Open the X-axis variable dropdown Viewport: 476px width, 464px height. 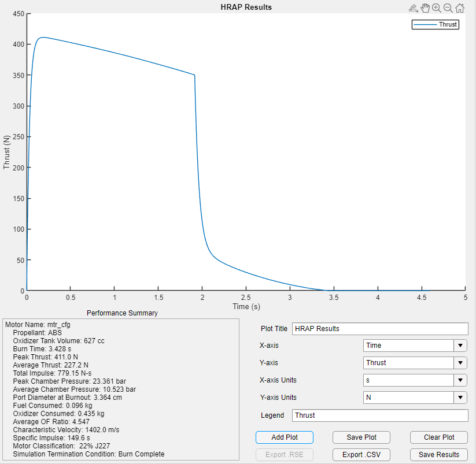point(415,346)
